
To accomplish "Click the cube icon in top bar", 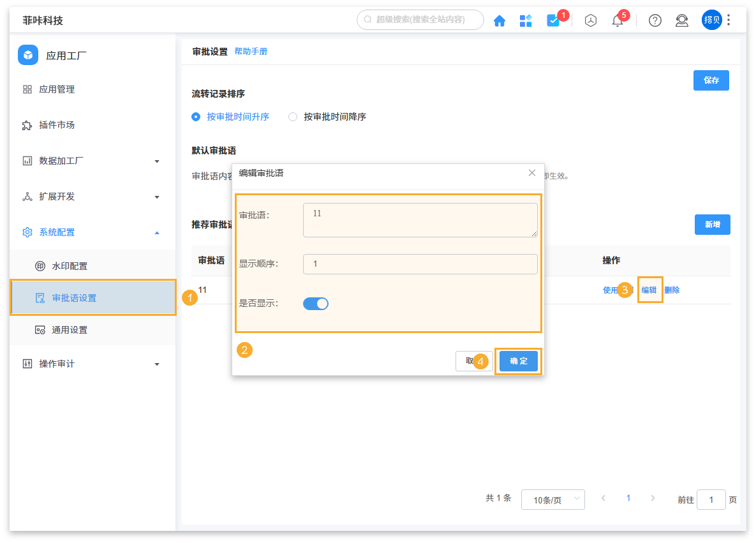I will coord(591,20).
